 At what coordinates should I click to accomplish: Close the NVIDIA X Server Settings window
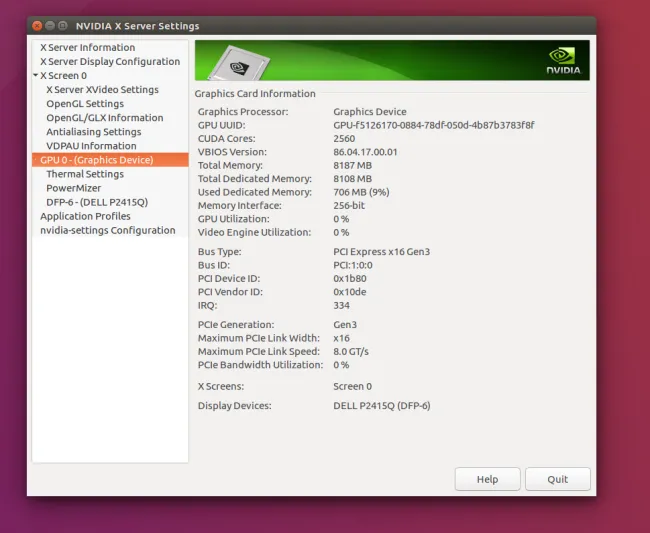[37, 26]
